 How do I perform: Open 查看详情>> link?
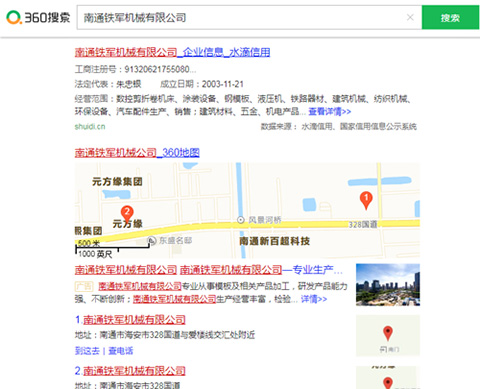tap(330, 111)
